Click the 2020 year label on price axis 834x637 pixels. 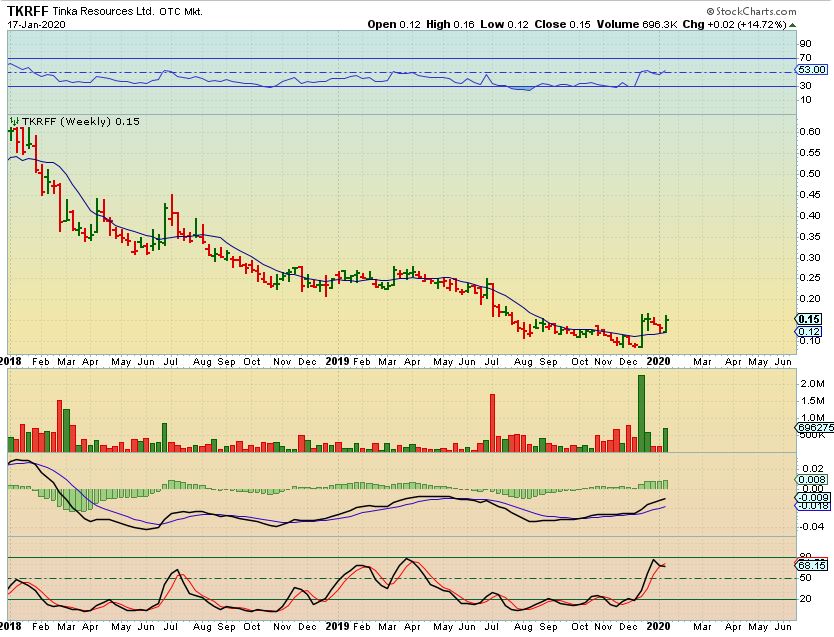[657, 360]
